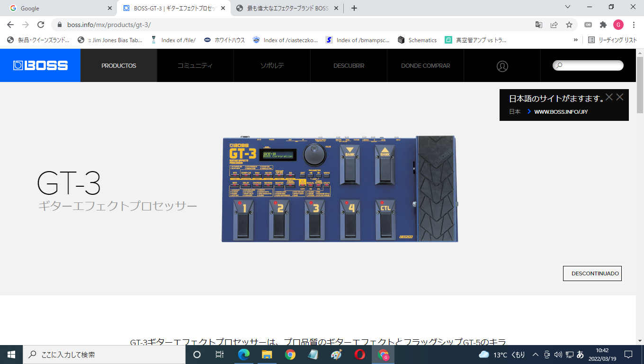Reload the current page

click(x=41, y=25)
